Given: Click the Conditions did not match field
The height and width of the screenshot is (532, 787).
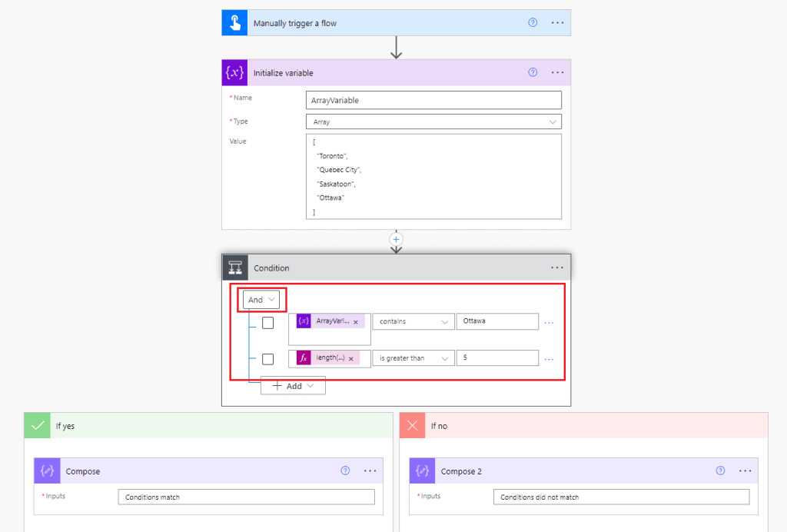Looking at the screenshot, I should coord(621,497).
